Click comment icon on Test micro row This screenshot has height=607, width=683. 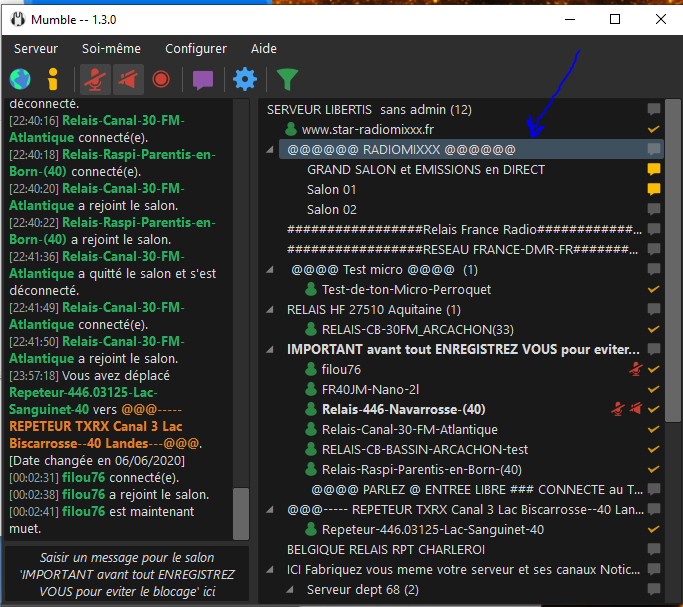tap(653, 270)
